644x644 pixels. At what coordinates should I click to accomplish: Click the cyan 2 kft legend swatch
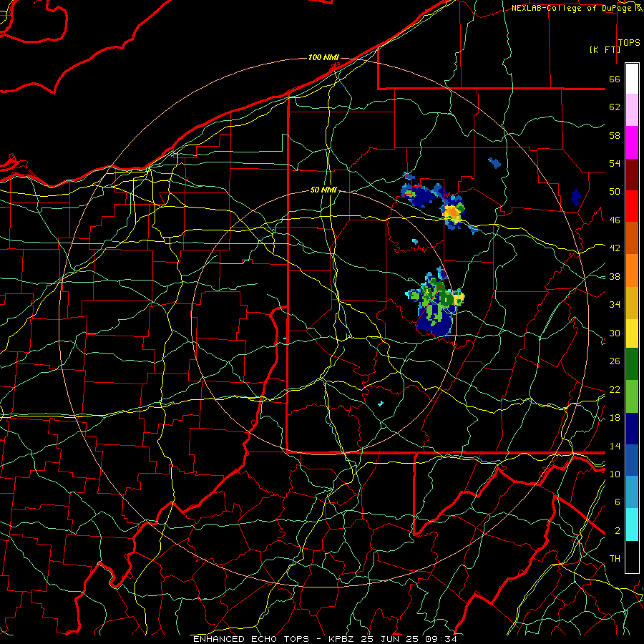coord(632,525)
